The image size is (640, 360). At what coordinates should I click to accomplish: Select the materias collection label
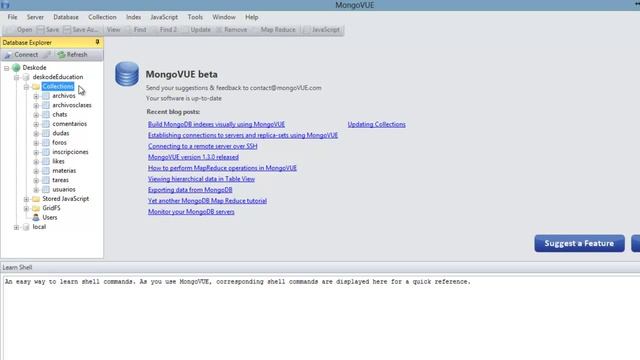click(64, 171)
